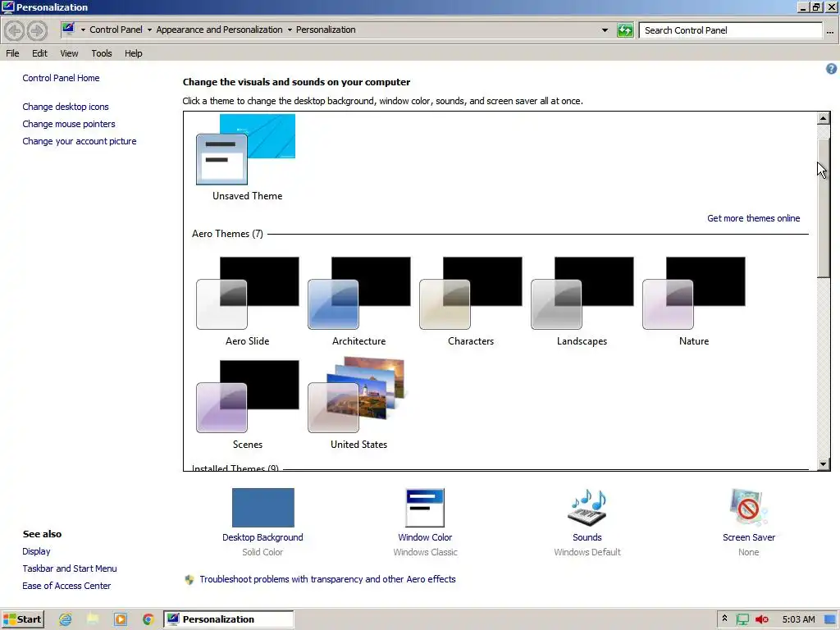The height and width of the screenshot is (630, 840).
Task: Click the Control Panel address bar icon
Action: pos(68,29)
